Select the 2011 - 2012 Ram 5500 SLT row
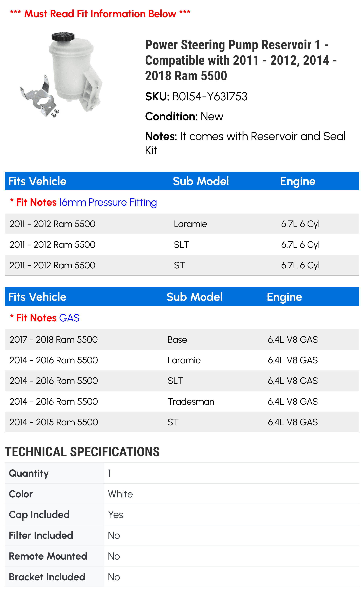This screenshot has width=364, height=592. 182,245
